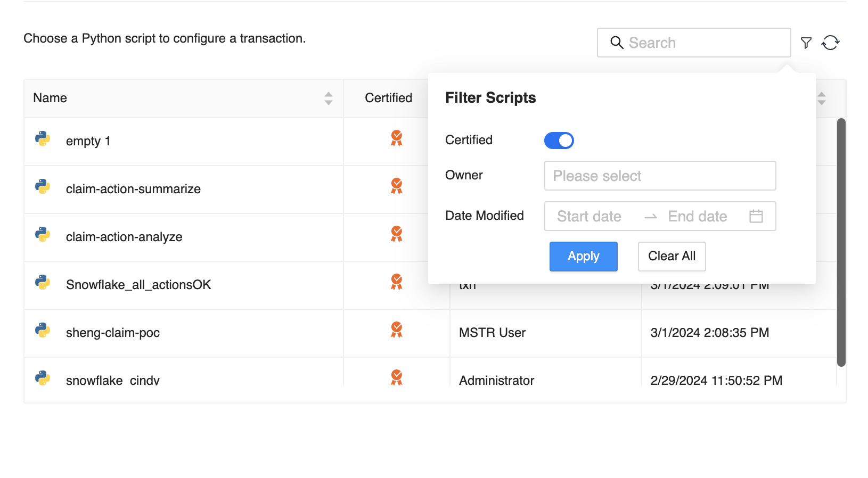
Task: Toggle the Certified filter switch
Action: pos(559,141)
